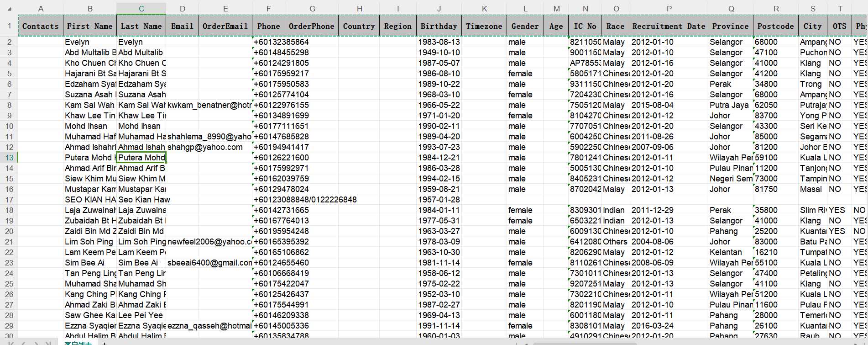Click the 'City' header cell

click(x=813, y=26)
